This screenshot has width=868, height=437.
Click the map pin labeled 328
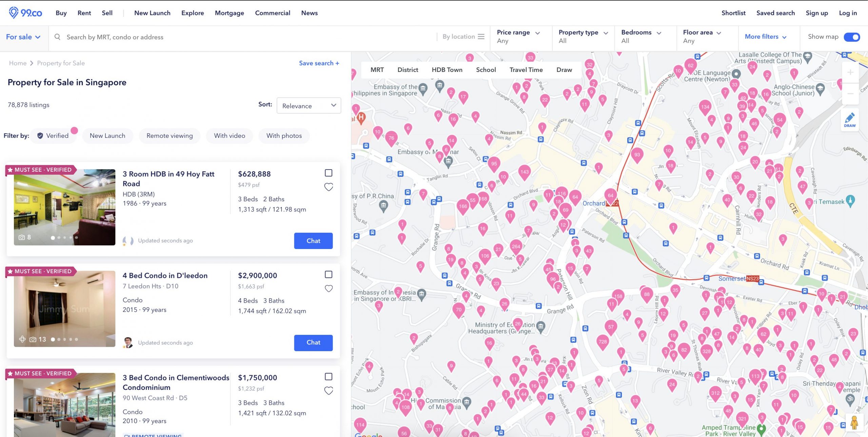click(706, 352)
